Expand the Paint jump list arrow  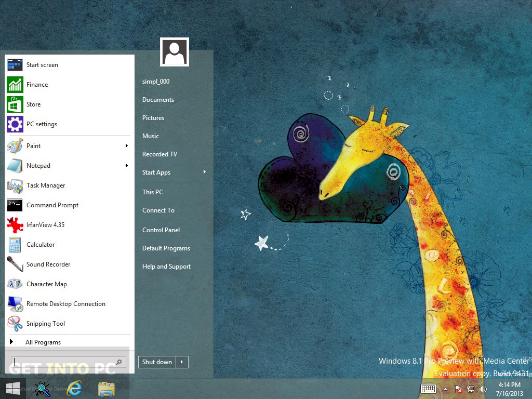tap(127, 146)
